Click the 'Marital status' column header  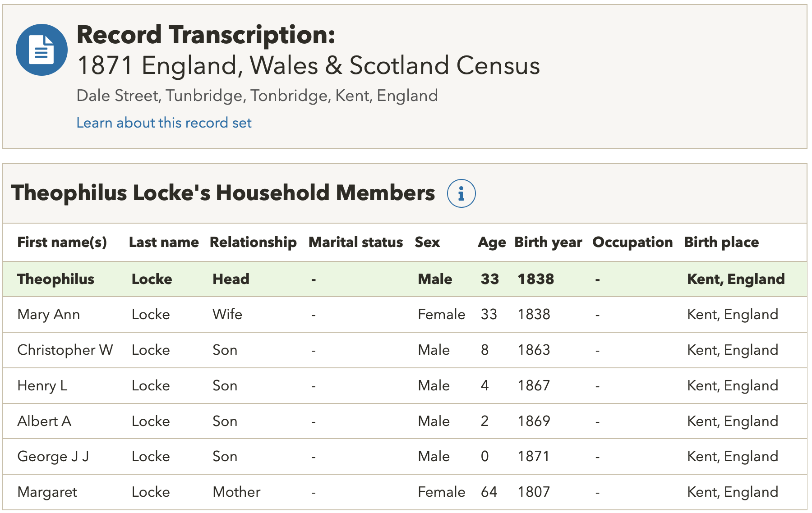click(x=355, y=242)
